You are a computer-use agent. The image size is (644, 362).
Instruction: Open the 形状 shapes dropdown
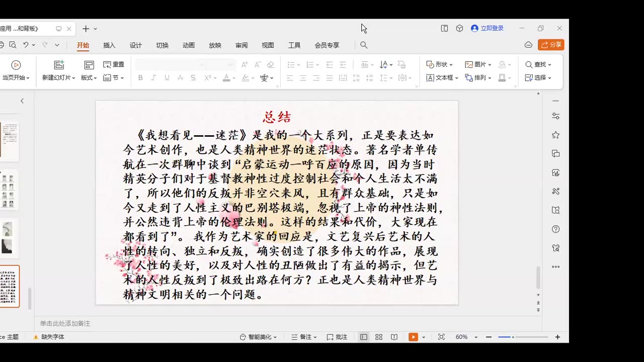click(439, 65)
